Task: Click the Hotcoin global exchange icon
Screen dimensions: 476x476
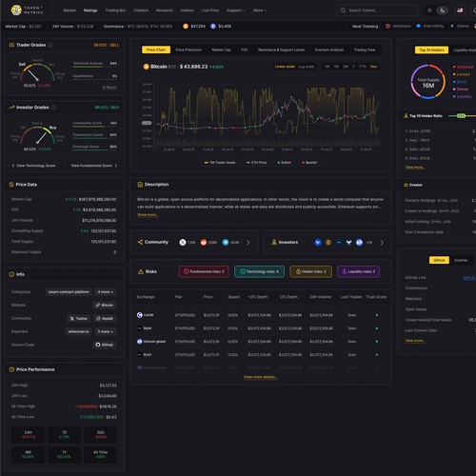Action: click(x=139, y=342)
